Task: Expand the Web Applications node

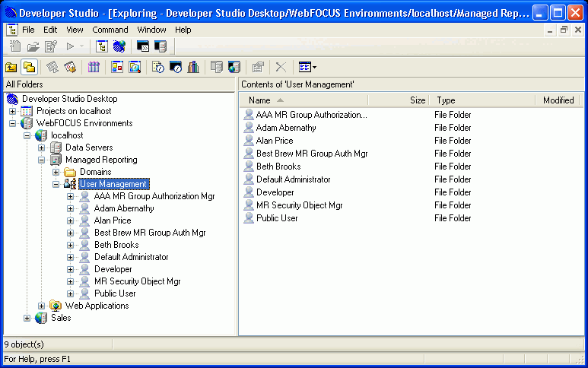Action: [42, 306]
